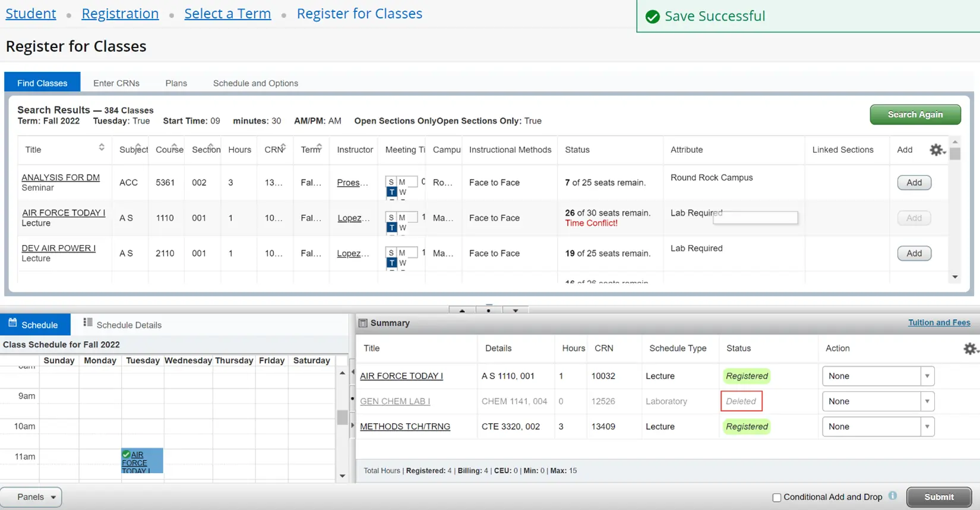
Task: Open the Tuition and Fees link
Action: pyautogui.click(x=939, y=322)
